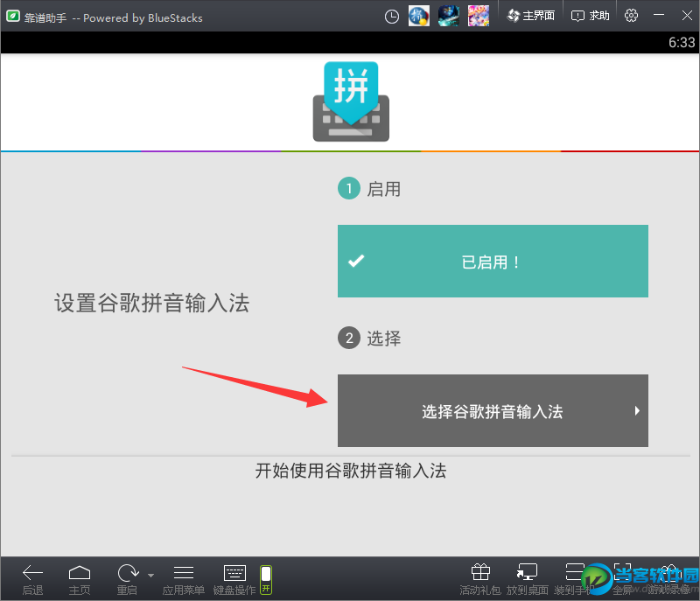The image size is (700, 601).
Task: Open the space-themed game thumbnail in title bar
Action: [448, 16]
